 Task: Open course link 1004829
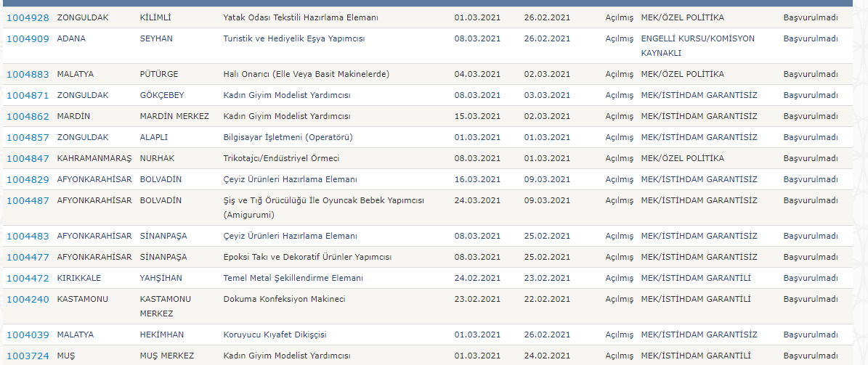click(x=28, y=179)
